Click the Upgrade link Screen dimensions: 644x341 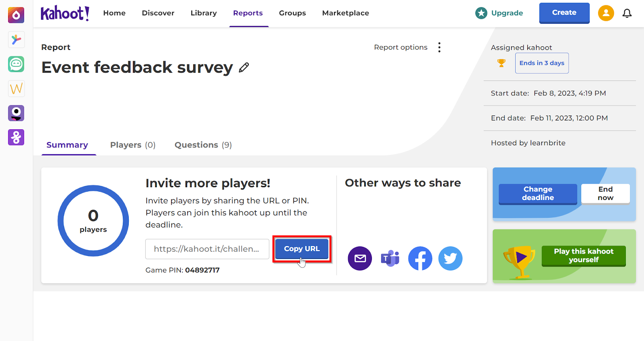tap(507, 13)
